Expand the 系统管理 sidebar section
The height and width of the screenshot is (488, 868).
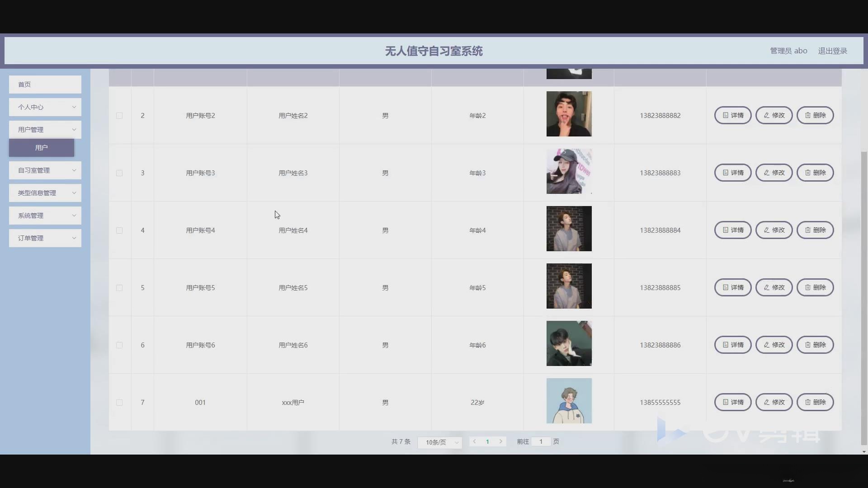45,215
